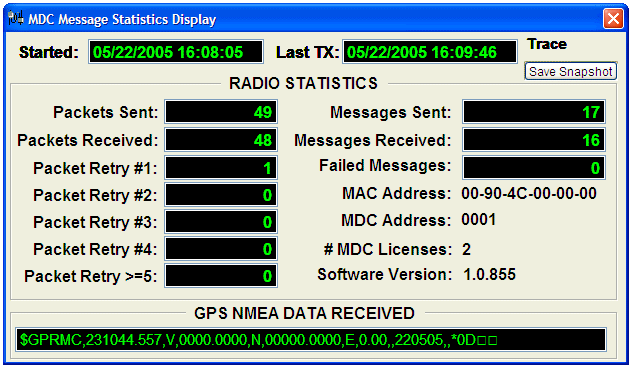This screenshot has height=367, width=631.
Task: Click the Messages Sent value box
Action: tap(534, 112)
